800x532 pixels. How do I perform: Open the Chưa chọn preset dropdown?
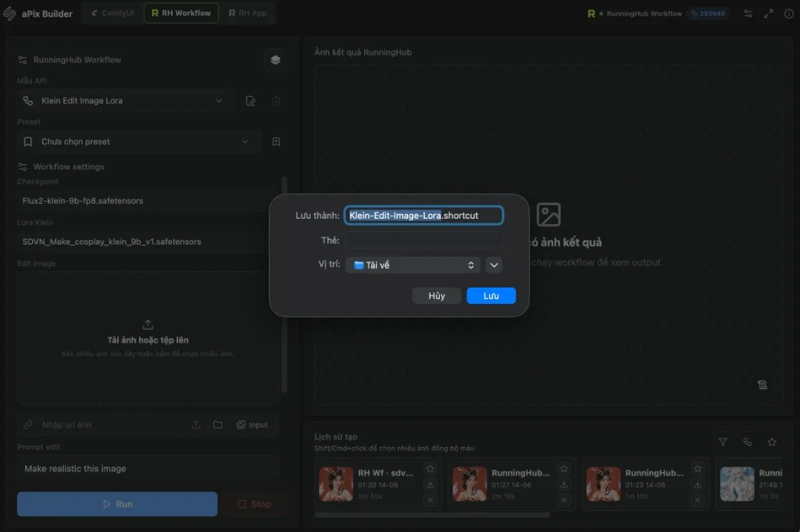(x=138, y=141)
